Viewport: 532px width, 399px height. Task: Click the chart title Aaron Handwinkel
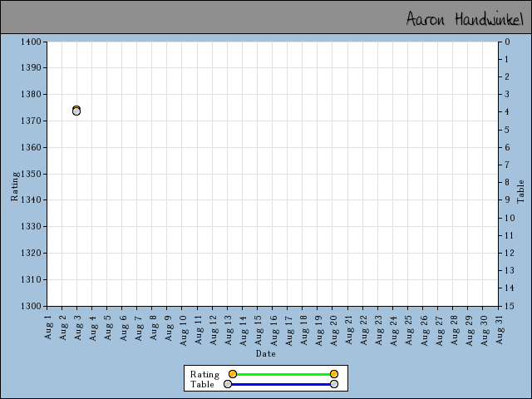[465, 19]
